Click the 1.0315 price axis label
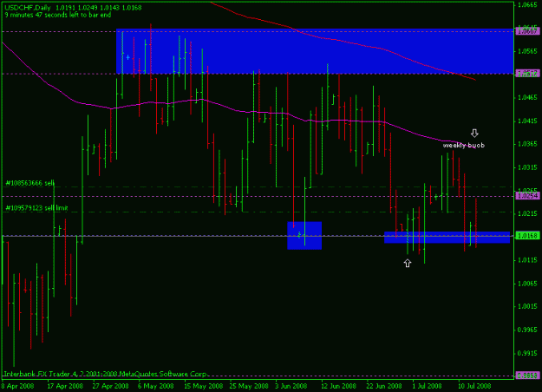The image size is (542, 392). [527, 167]
